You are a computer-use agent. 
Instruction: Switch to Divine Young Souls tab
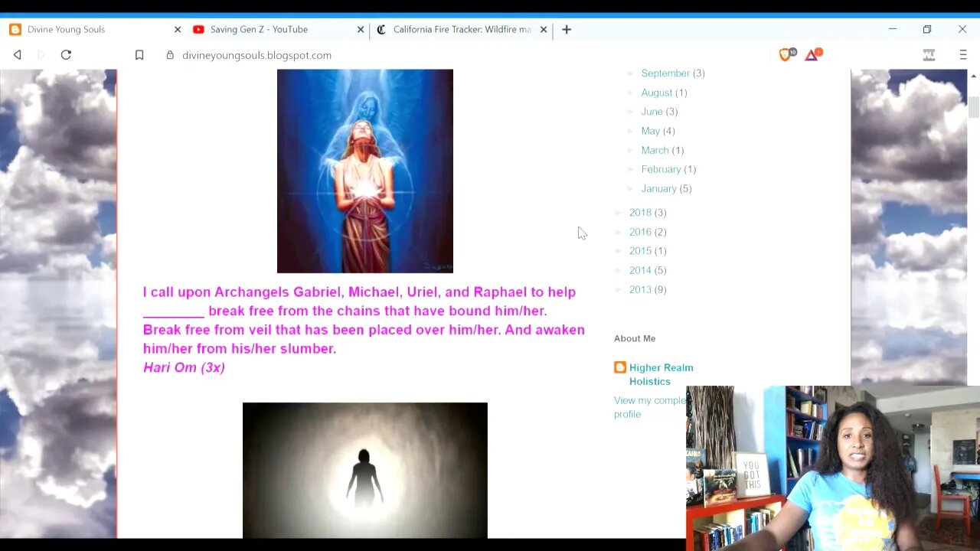click(94, 29)
